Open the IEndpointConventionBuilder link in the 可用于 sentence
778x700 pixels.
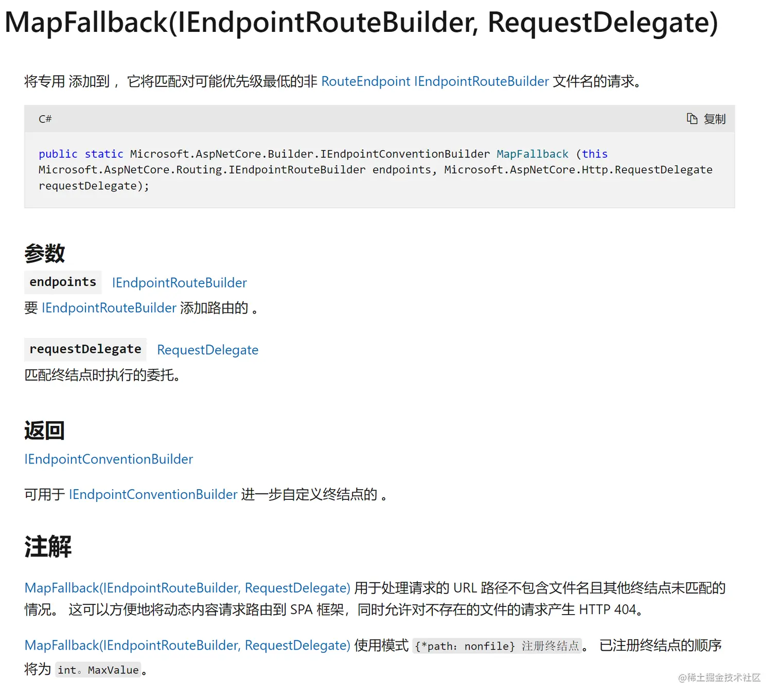click(x=153, y=494)
